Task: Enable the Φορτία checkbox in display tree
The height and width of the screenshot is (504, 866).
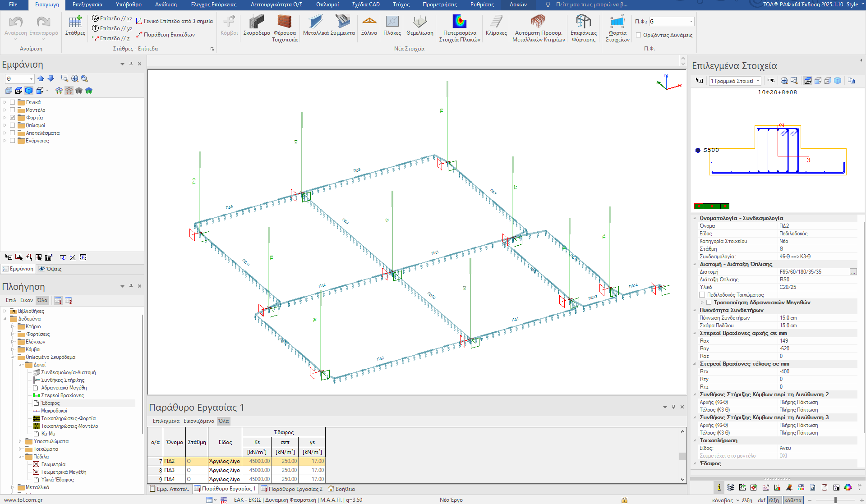Action: (x=13, y=118)
